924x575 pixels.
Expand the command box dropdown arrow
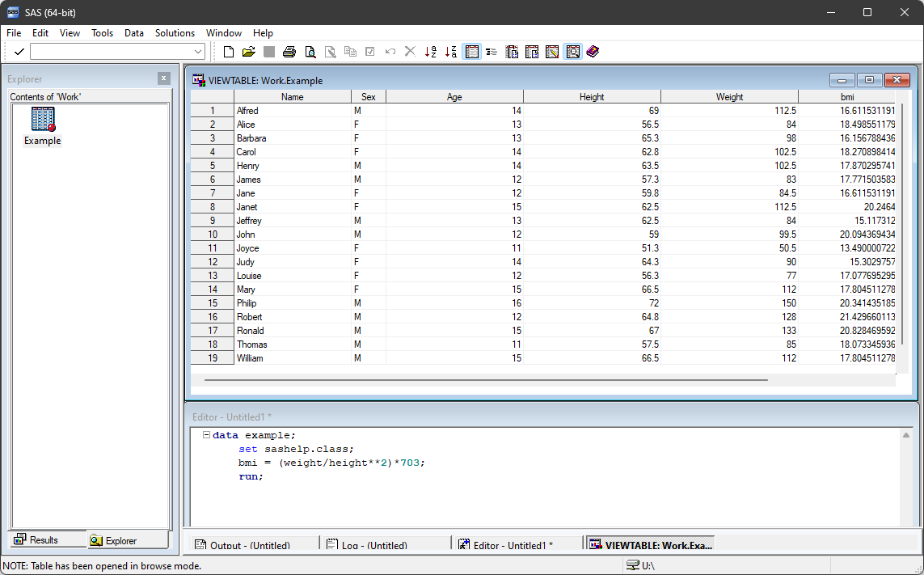(198, 52)
